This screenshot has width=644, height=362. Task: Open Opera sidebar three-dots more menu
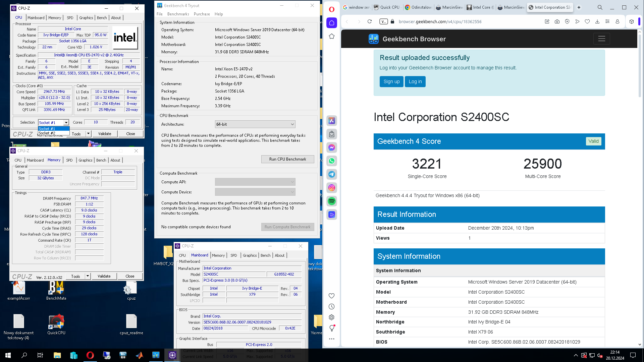tap(332, 339)
